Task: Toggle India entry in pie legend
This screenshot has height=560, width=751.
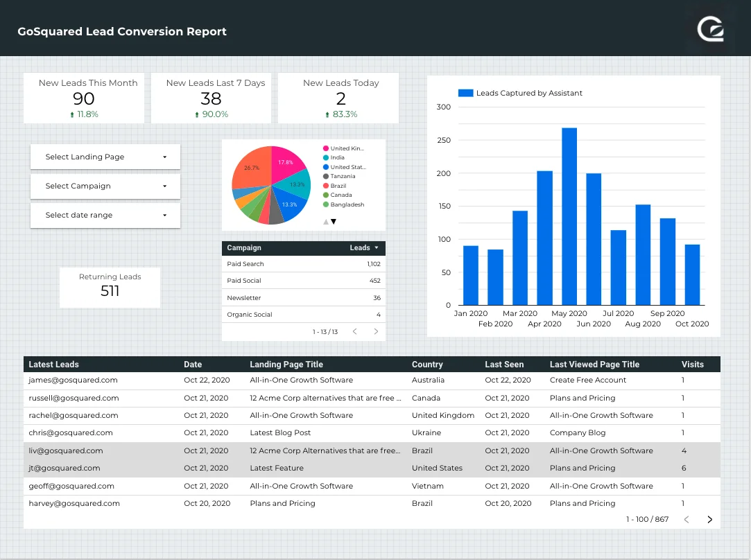Action: [x=337, y=158]
